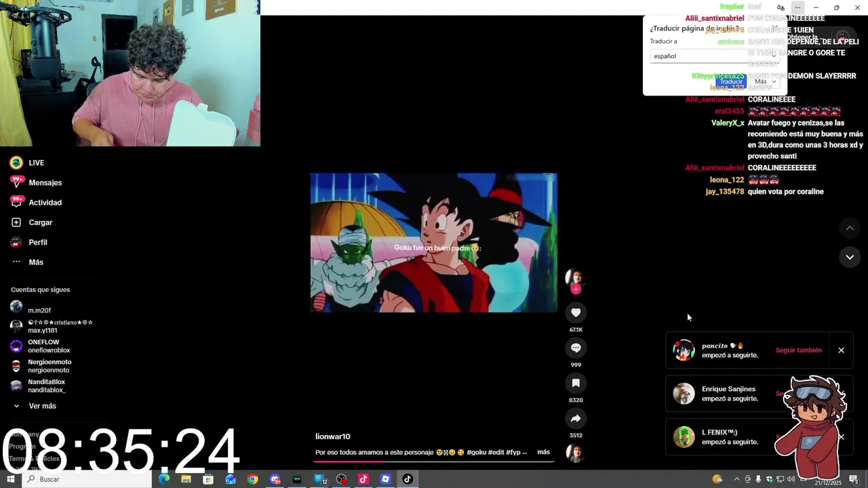Open the pink TikTok Studio taskbar icon
Viewport: 868px width, 488px height.
(363, 479)
